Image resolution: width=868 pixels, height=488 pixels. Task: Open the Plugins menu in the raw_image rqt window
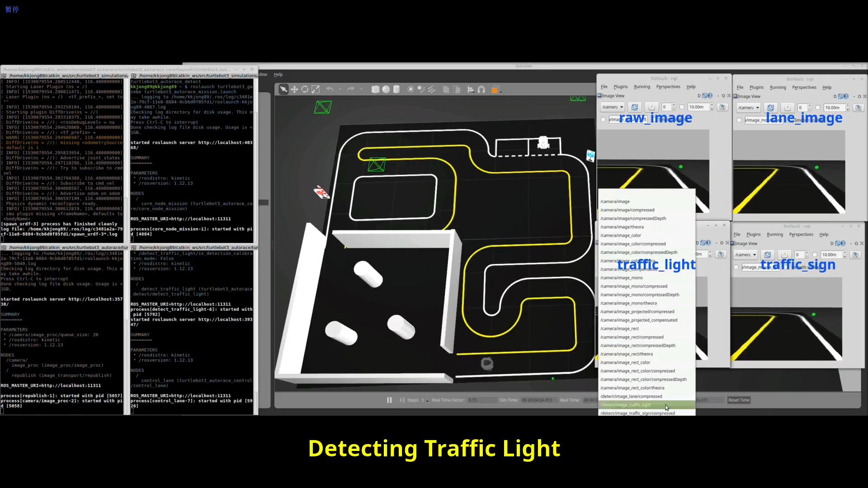(x=620, y=87)
